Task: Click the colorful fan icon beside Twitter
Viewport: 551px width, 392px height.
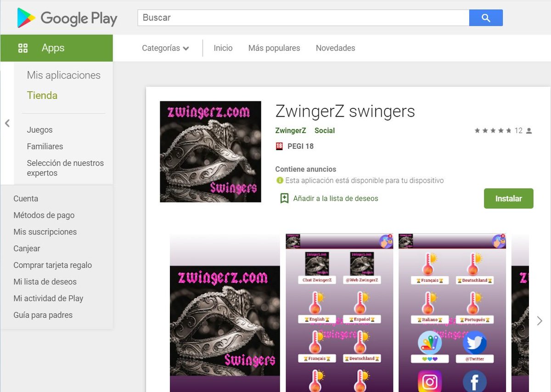Action: (x=430, y=342)
